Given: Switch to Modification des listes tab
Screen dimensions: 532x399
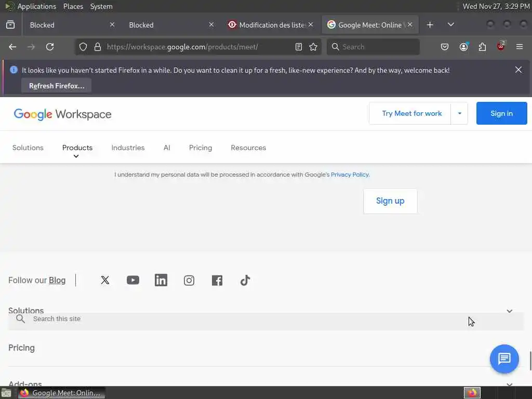Looking at the screenshot, I should coord(268,25).
